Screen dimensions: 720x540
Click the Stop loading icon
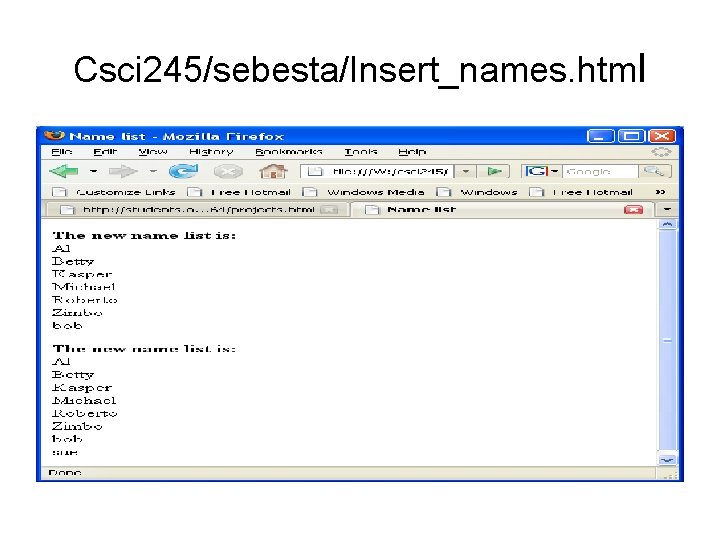pos(228,172)
